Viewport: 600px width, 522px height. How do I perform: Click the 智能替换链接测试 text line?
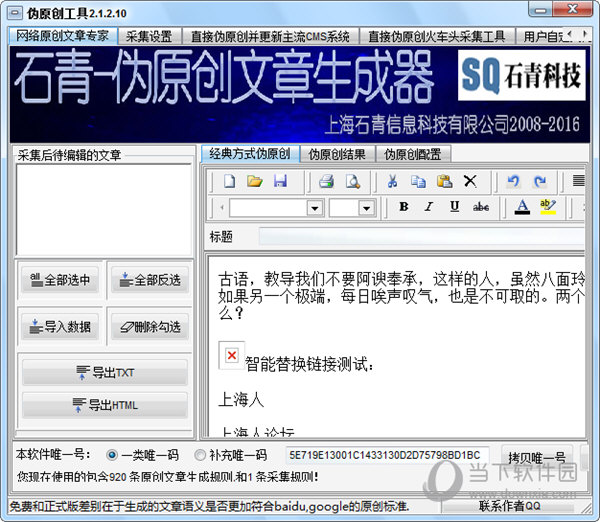309,364
